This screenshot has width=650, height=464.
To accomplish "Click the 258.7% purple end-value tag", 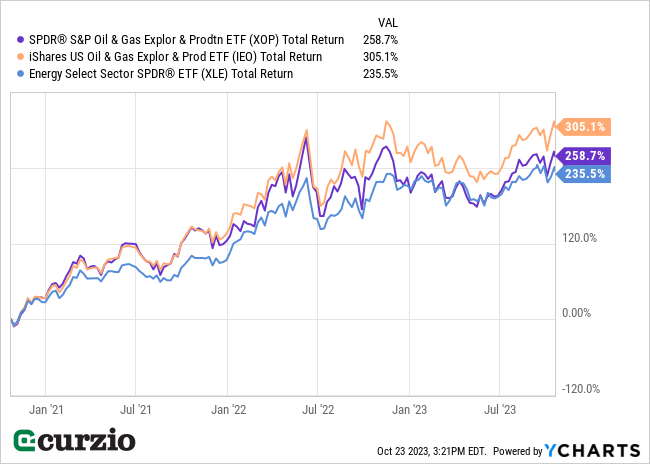I will [586, 156].
